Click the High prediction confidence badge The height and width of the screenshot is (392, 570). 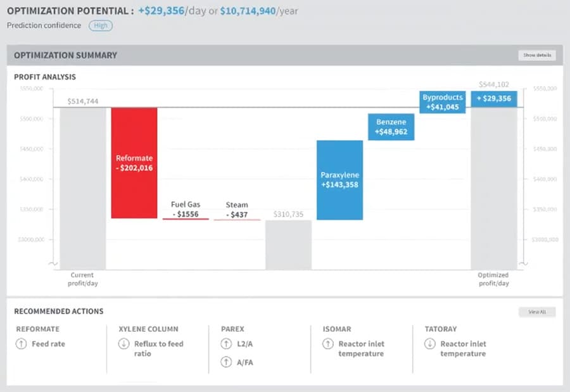pos(101,25)
